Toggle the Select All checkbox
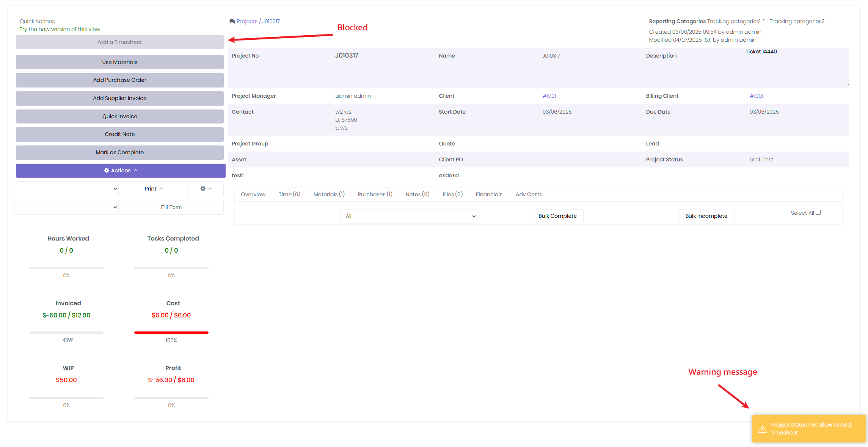 coord(818,213)
